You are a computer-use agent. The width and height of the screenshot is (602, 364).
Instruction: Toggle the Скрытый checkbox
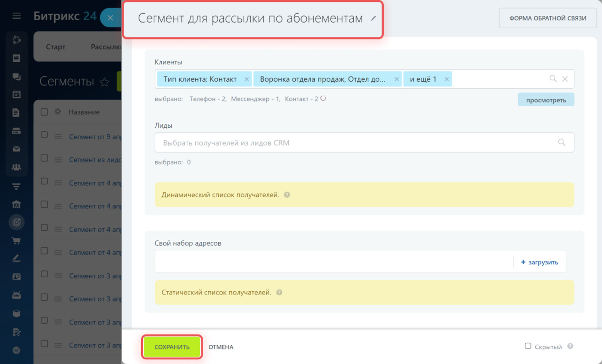pos(528,346)
